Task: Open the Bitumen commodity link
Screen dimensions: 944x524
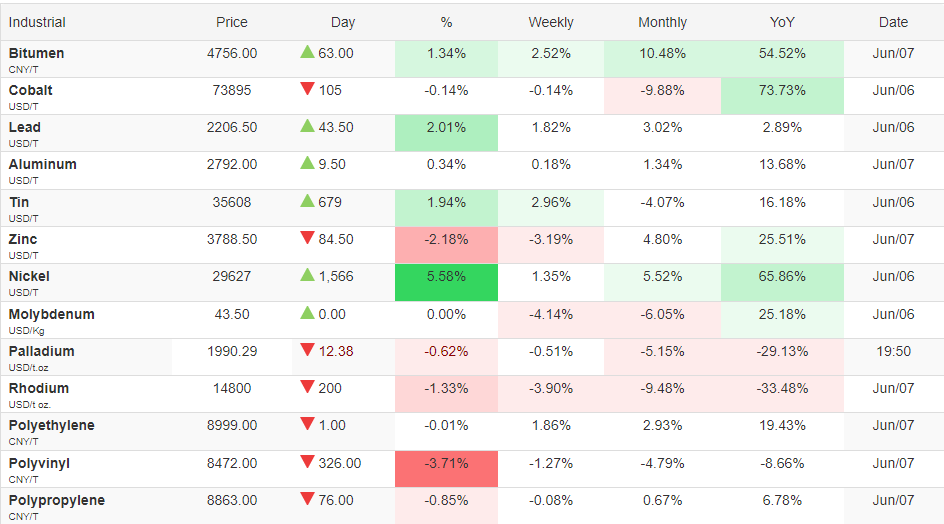Action: (36, 53)
